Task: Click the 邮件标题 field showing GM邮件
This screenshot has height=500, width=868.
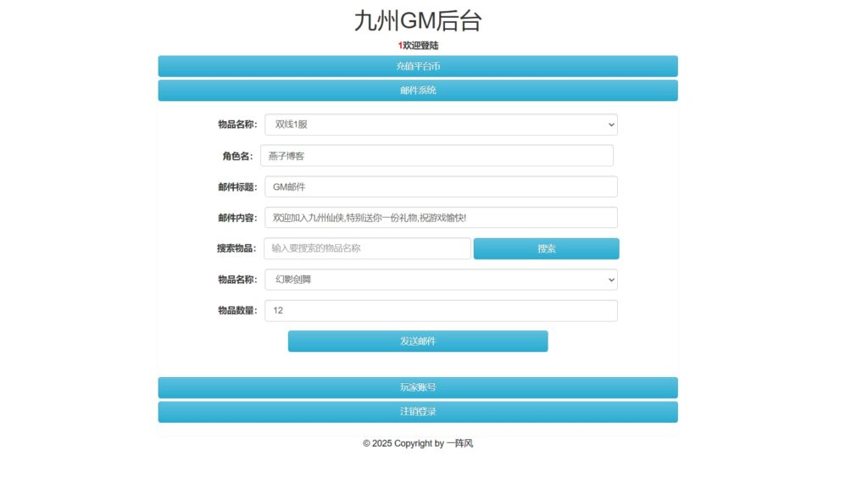Action: tap(439, 186)
